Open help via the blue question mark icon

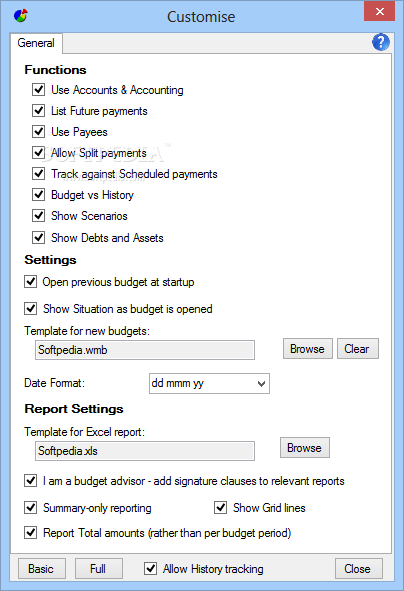[381, 42]
